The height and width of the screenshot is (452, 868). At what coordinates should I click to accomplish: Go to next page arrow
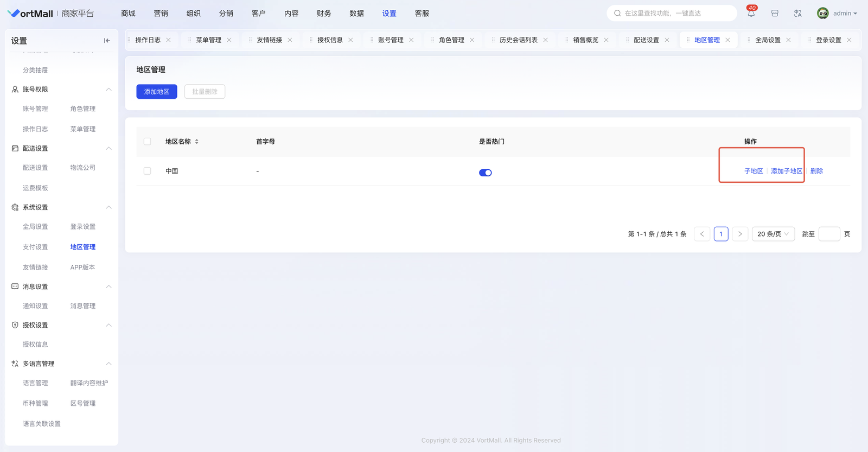pyautogui.click(x=740, y=234)
